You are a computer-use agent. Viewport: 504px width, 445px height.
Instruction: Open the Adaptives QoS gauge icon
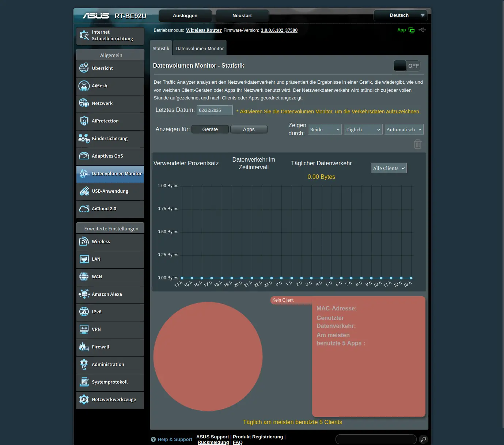click(84, 156)
